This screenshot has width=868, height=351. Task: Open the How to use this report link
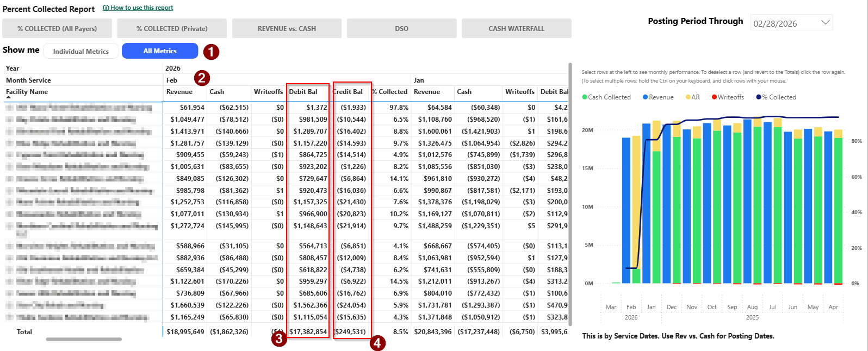point(142,8)
